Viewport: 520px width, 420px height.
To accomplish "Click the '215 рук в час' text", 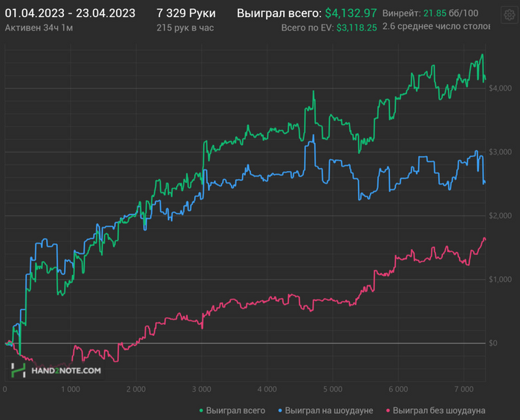I will [185, 28].
